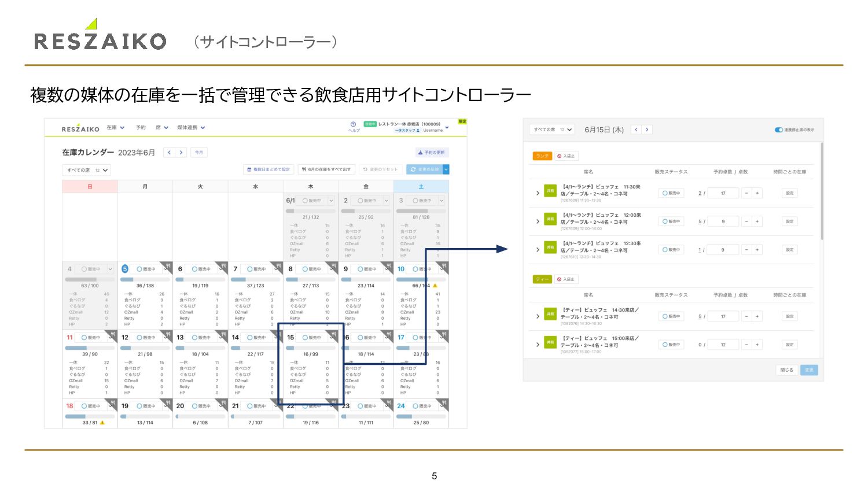Click the 共有 badge of the 14:30 tea seat
The width and height of the screenshot is (868, 488).
tap(550, 314)
